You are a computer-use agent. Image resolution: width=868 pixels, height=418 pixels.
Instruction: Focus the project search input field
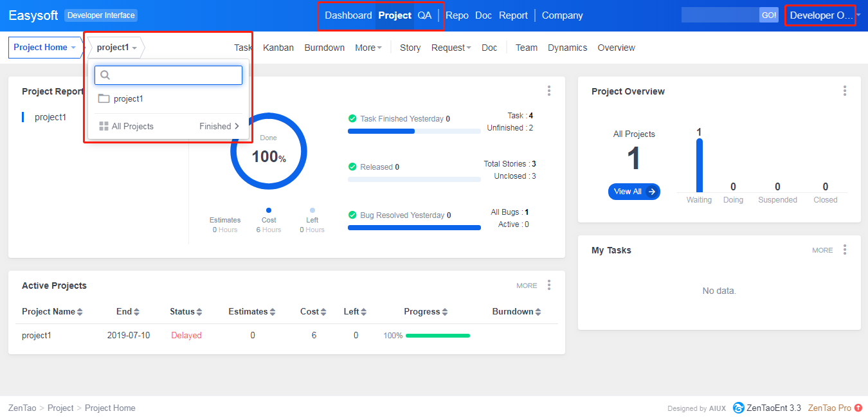168,75
